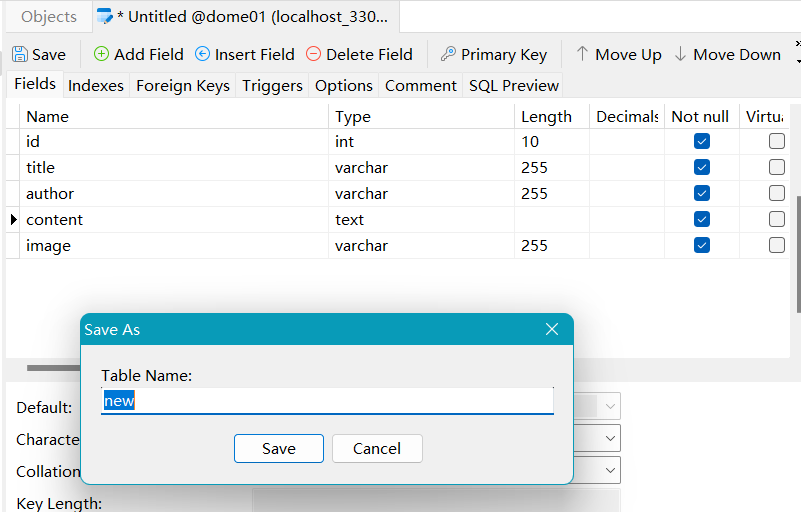Click the green Add Field plus icon
801x512 pixels.
click(x=101, y=54)
